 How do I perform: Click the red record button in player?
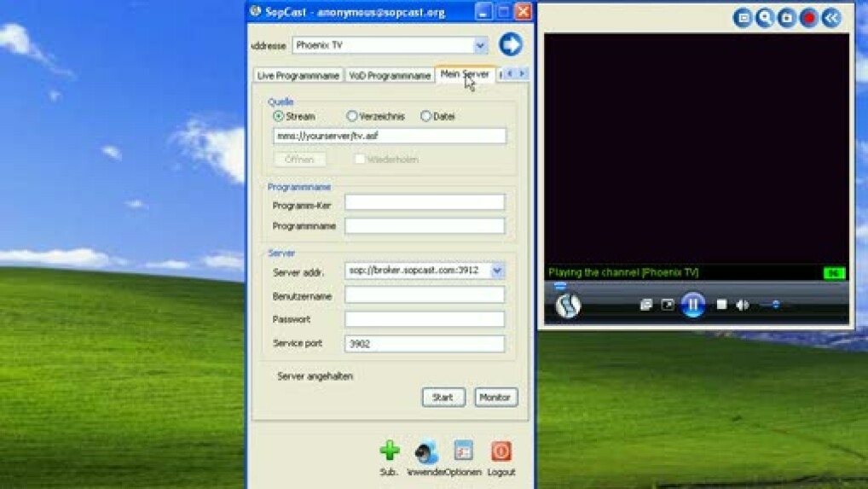click(x=808, y=18)
